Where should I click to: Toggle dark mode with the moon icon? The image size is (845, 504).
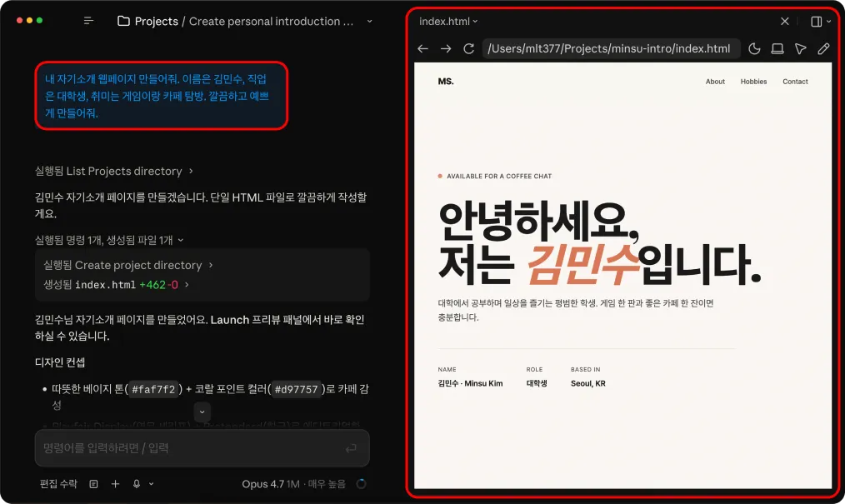[754, 49]
